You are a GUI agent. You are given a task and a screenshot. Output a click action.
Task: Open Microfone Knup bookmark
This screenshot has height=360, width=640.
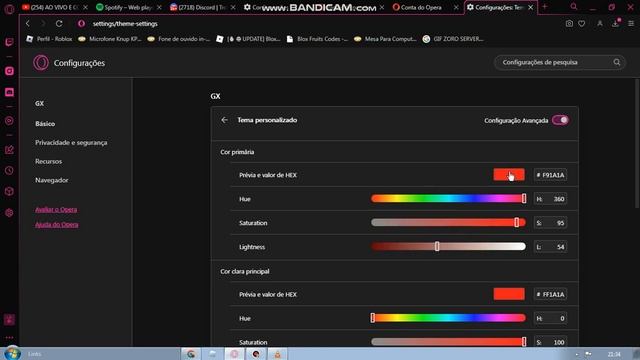click(109, 39)
